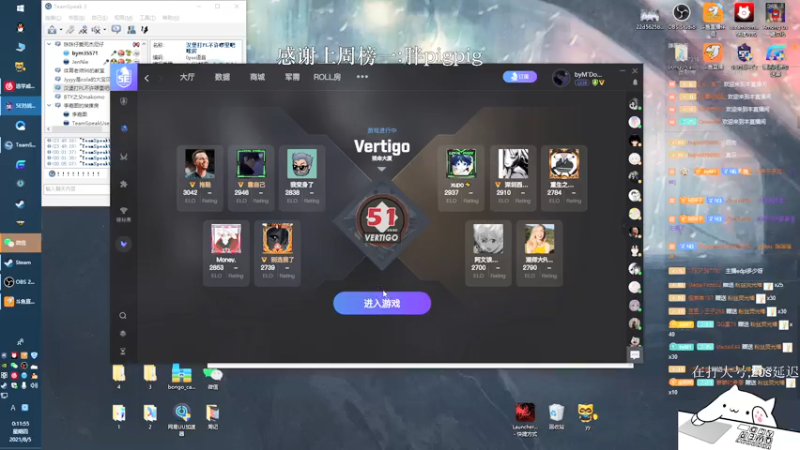Click the add friend icon atop friends bar
This screenshot has width=800, height=450.
pos(634,104)
